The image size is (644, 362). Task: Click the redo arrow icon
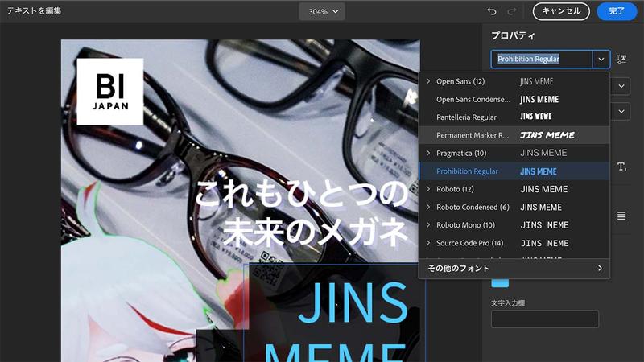click(511, 11)
